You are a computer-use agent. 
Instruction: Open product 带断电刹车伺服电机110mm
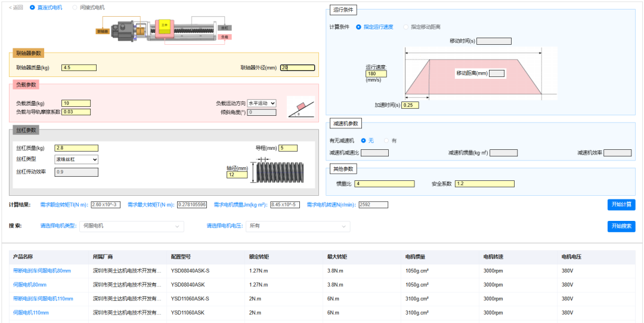[43, 299]
